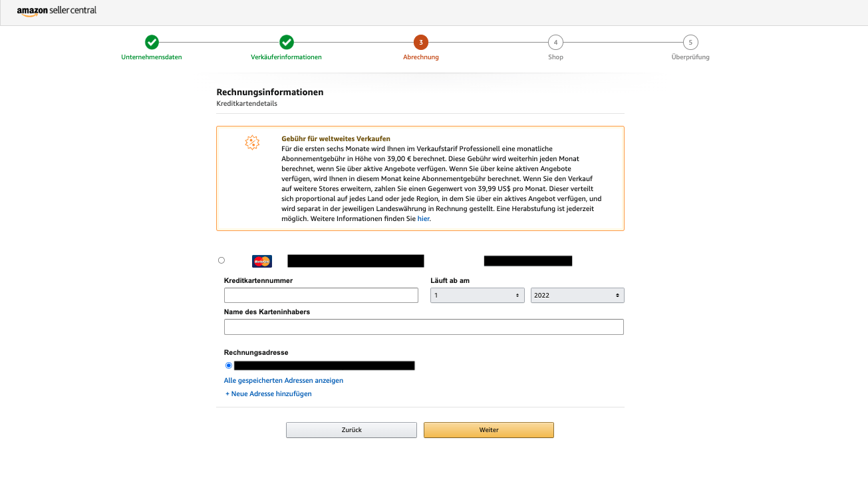The width and height of the screenshot is (868, 494).
Task: Click the Abrechnung step label
Action: click(x=421, y=57)
